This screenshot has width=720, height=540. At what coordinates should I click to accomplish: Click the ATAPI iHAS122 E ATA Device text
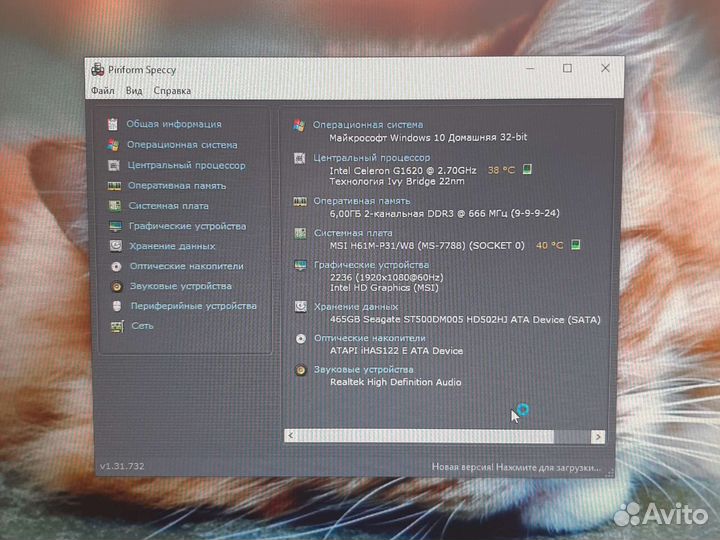[x=397, y=350]
